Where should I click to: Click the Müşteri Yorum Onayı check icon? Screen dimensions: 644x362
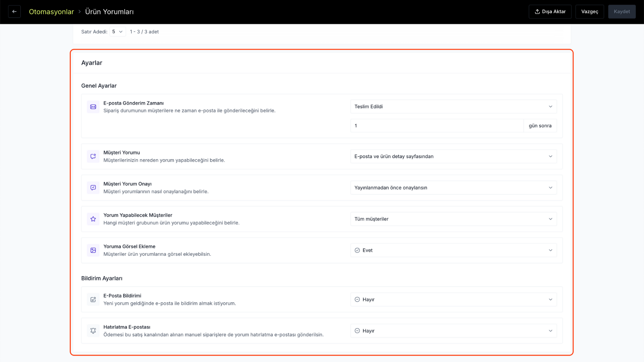pyautogui.click(x=93, y=188)
